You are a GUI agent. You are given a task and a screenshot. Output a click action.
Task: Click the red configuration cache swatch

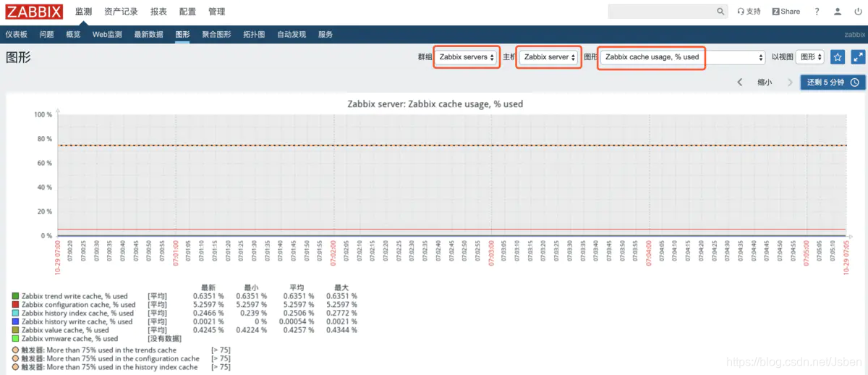[15, 305]
